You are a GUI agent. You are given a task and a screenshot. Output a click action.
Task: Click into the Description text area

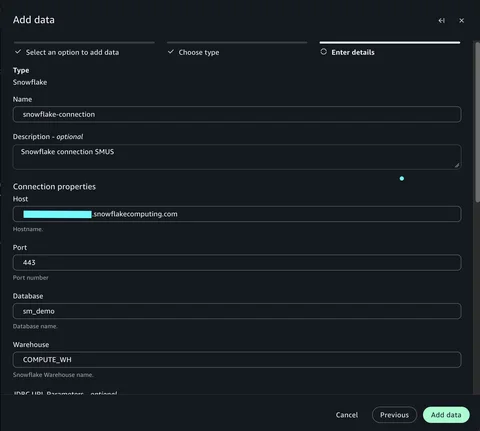(237, 157)
